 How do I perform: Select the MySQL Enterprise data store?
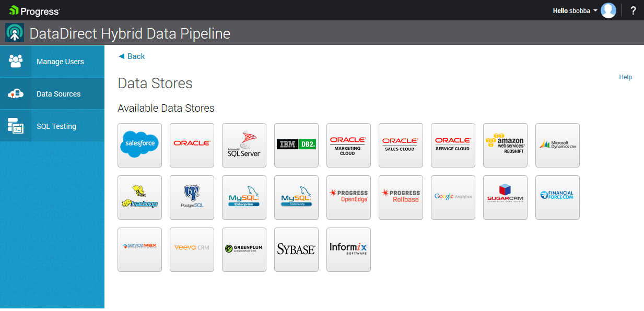pos(244,197)
